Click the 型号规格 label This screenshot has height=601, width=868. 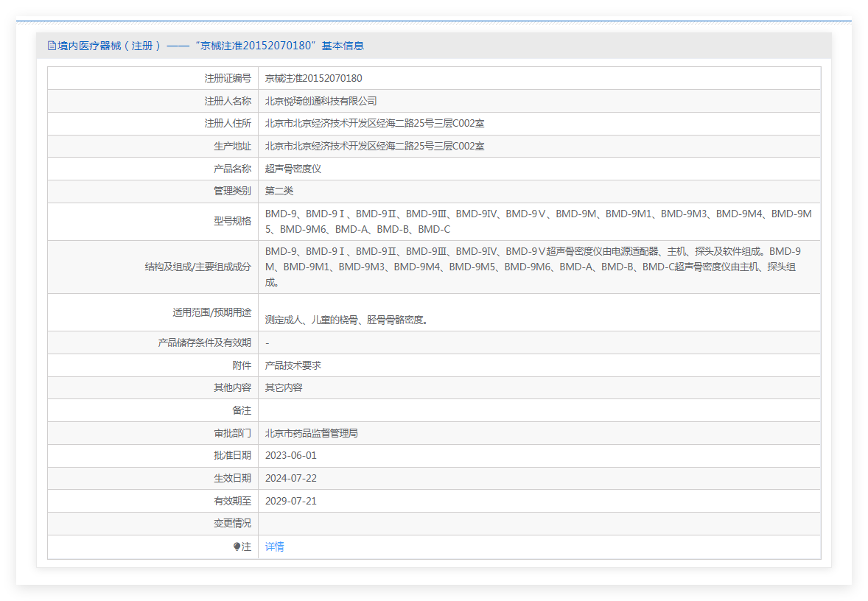coord(233,222)
